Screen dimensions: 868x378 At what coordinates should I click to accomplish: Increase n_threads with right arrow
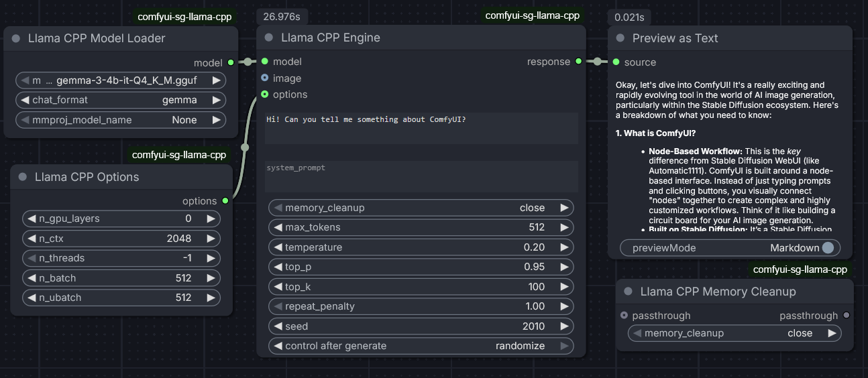tap(211, 258)
